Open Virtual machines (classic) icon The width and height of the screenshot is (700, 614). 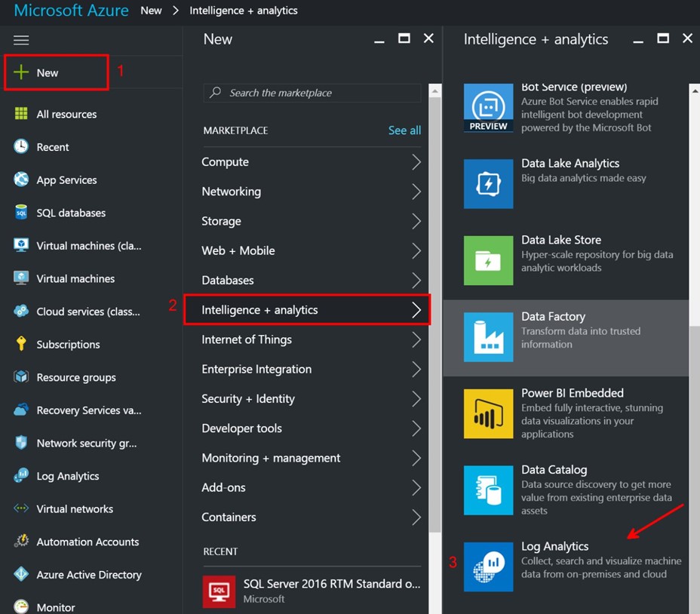(x=21, y=245)
